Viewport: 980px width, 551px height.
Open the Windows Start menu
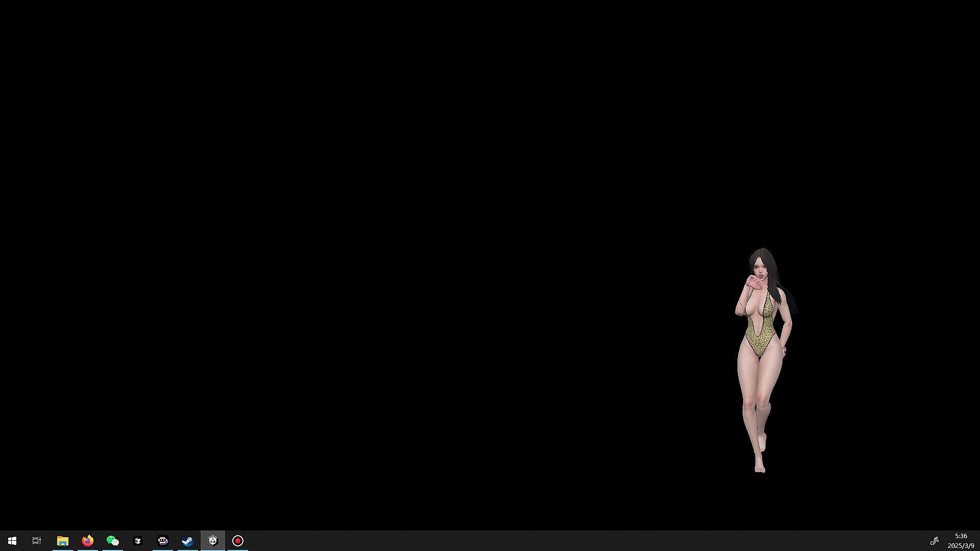click(12, 541)
